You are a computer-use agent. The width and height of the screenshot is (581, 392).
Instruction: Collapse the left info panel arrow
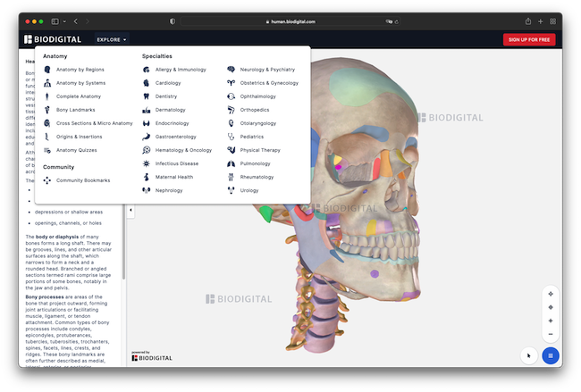(131, 210)
